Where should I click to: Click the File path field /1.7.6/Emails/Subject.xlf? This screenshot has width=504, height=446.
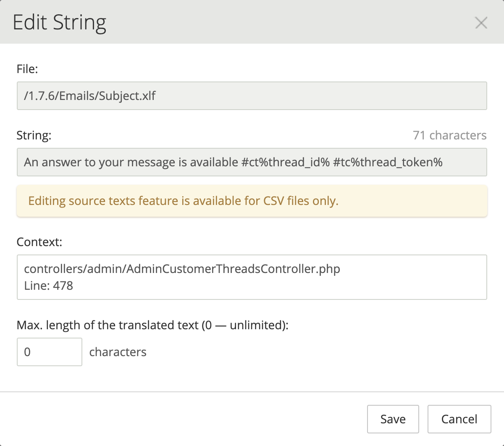[252, 96]
